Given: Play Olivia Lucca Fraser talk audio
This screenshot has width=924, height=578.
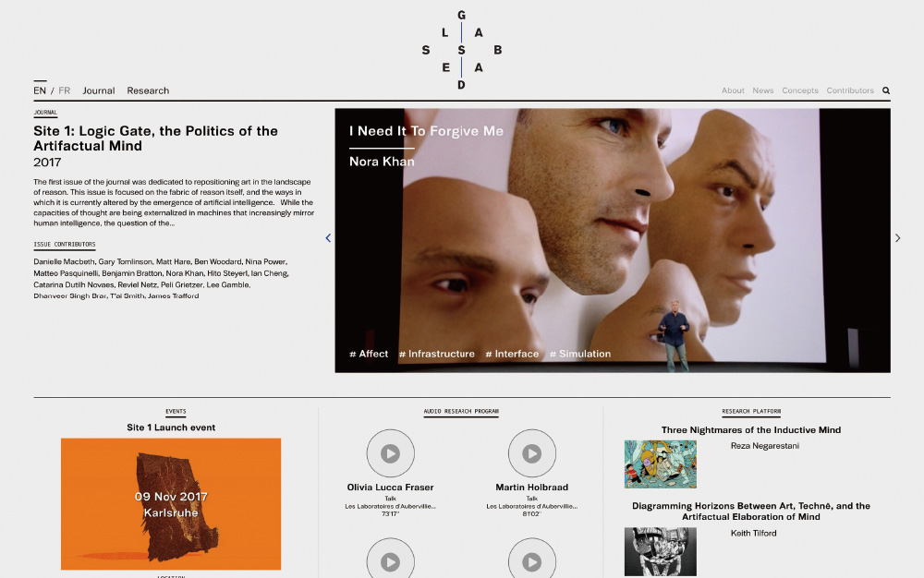Looking at the screenshot, I should click(390, 453).
